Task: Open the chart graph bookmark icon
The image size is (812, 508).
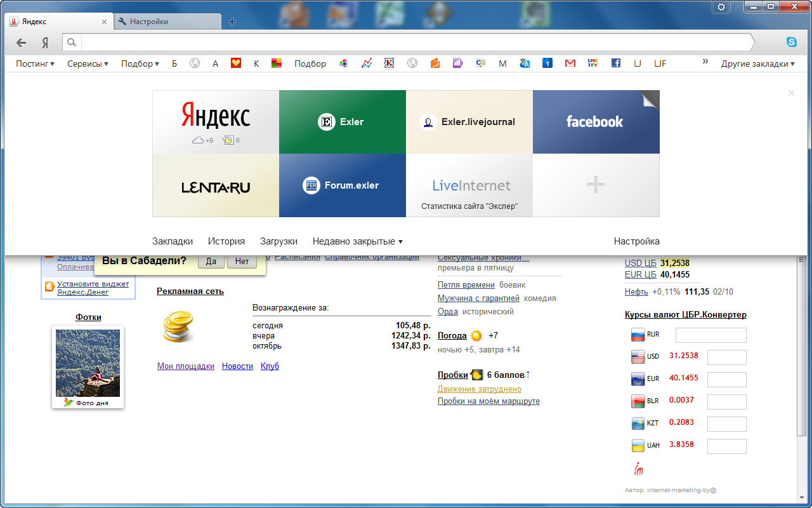Action: click(x=367, y=63)
